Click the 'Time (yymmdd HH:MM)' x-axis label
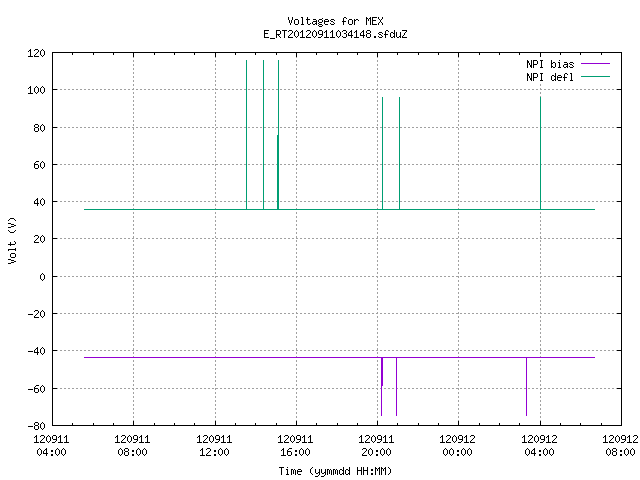The height and width of the screenshot is (480, 640). tap(335, 471)
